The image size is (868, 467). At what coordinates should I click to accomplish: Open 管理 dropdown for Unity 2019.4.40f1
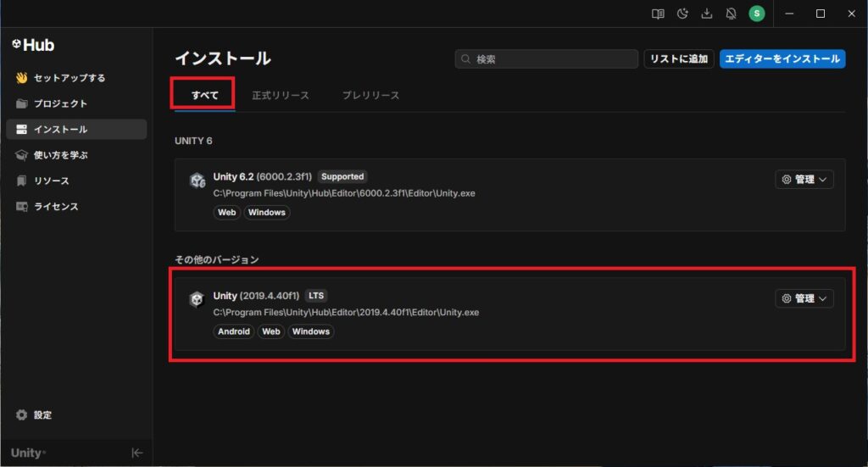pos(804,299)
